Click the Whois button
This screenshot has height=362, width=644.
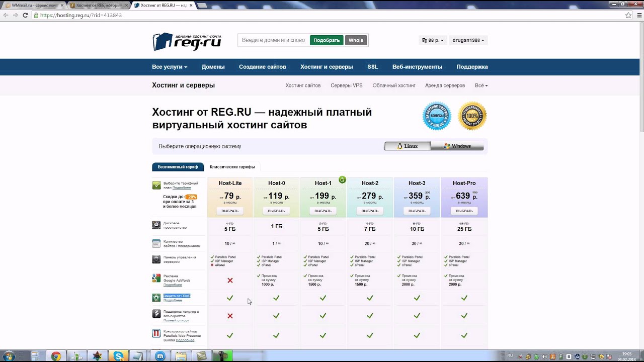tap(356, 40)
